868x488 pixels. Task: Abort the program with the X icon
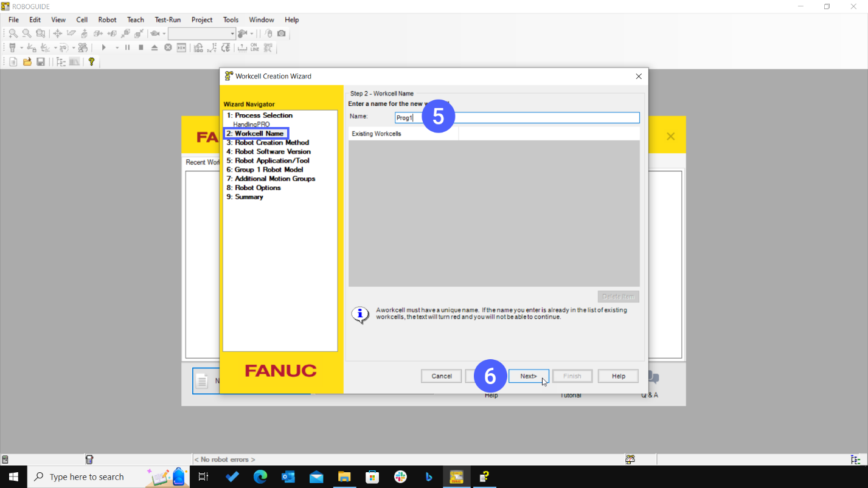click(168, 47)
